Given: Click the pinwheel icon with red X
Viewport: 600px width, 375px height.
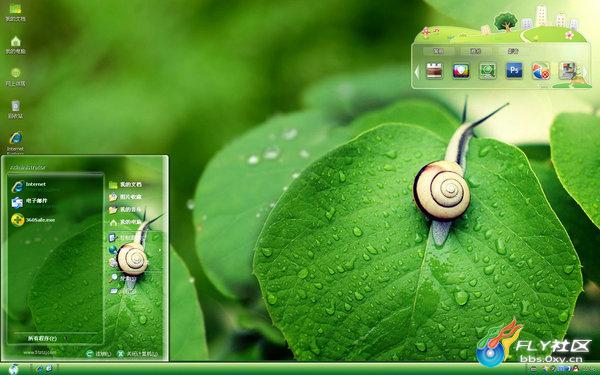Looking at the screenshot, I should coord(541,71).
